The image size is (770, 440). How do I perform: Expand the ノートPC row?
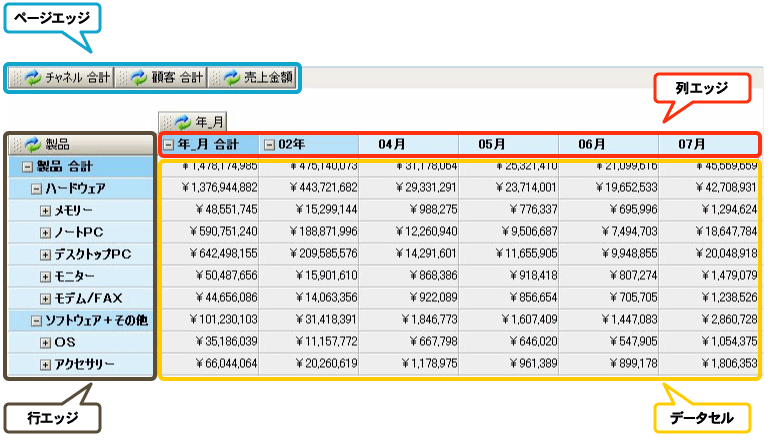[45, 232]
